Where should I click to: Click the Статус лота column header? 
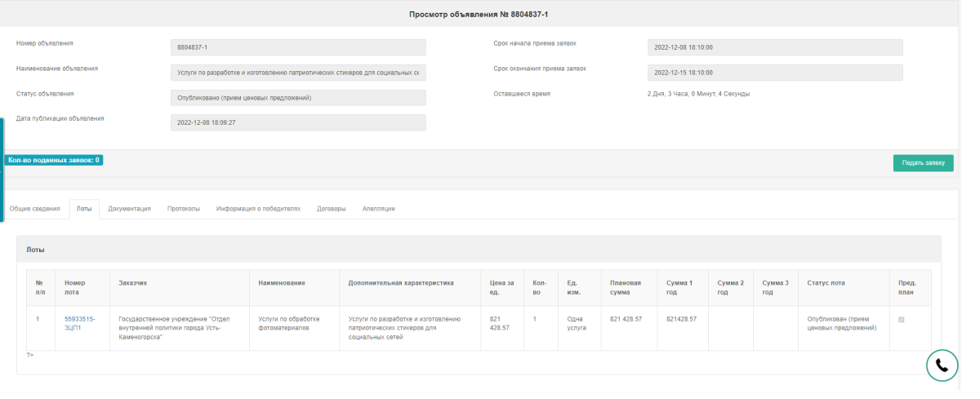(x=826, y=283)
